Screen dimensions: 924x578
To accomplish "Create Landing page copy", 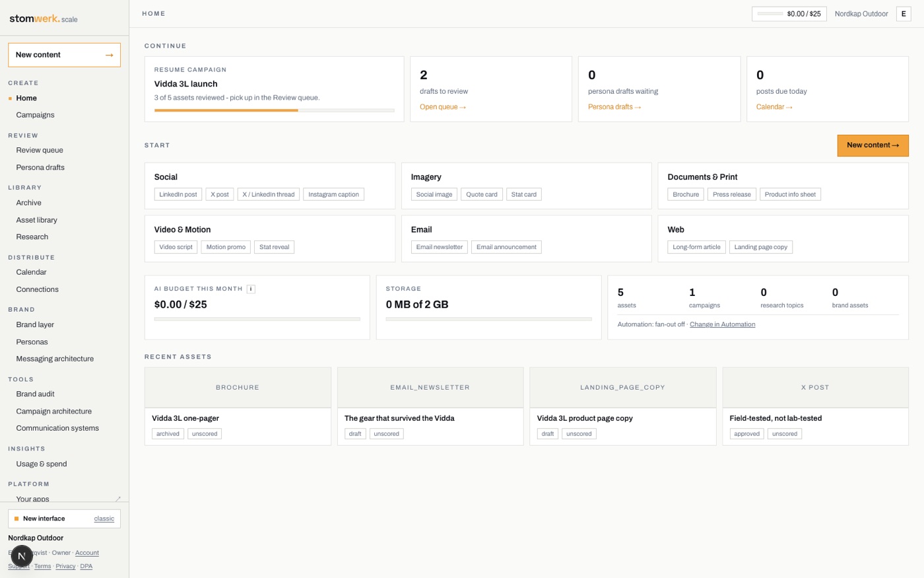I will (761, 247).
